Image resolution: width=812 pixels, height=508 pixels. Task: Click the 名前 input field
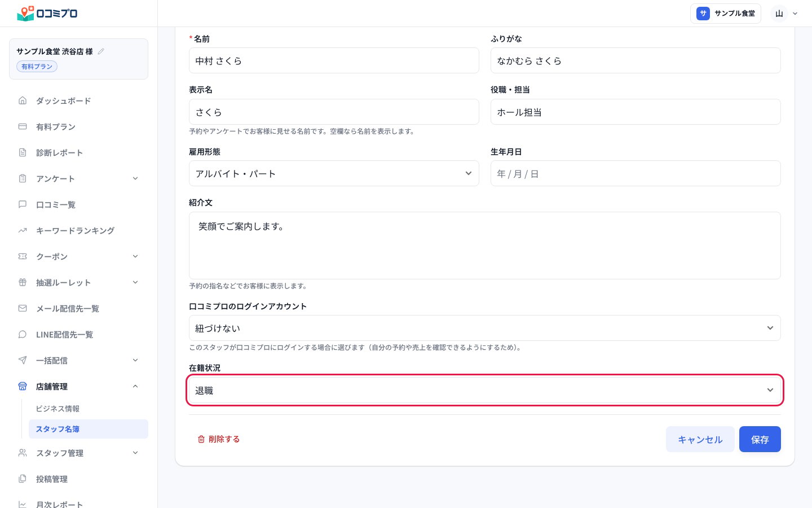334,60
